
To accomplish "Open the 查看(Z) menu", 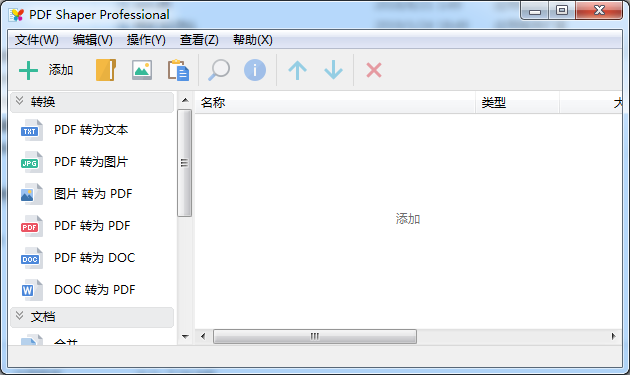I will pyautogui.click(x=199, y=40).
